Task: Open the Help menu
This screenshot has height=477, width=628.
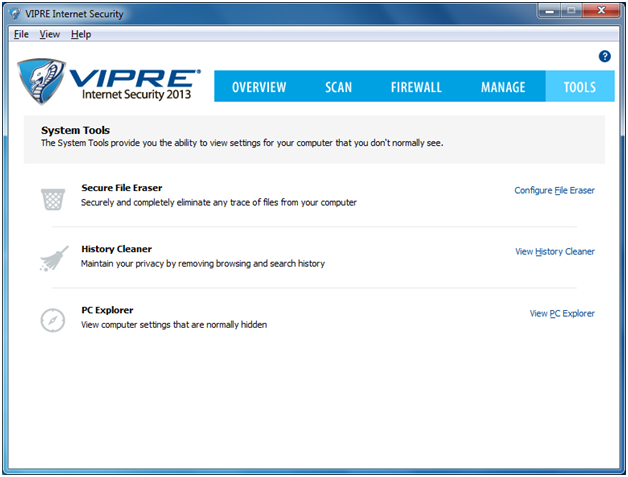Action: click(81, 34)
